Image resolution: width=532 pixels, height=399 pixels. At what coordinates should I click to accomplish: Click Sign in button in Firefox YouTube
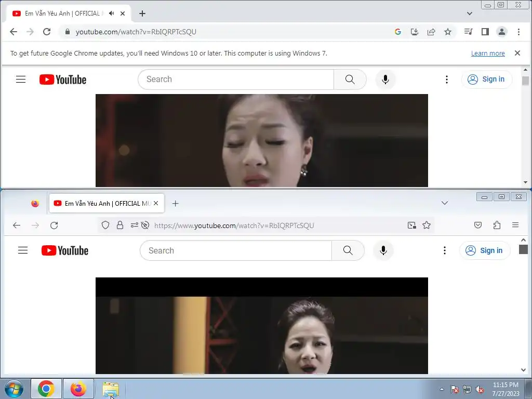coord(485,250)
